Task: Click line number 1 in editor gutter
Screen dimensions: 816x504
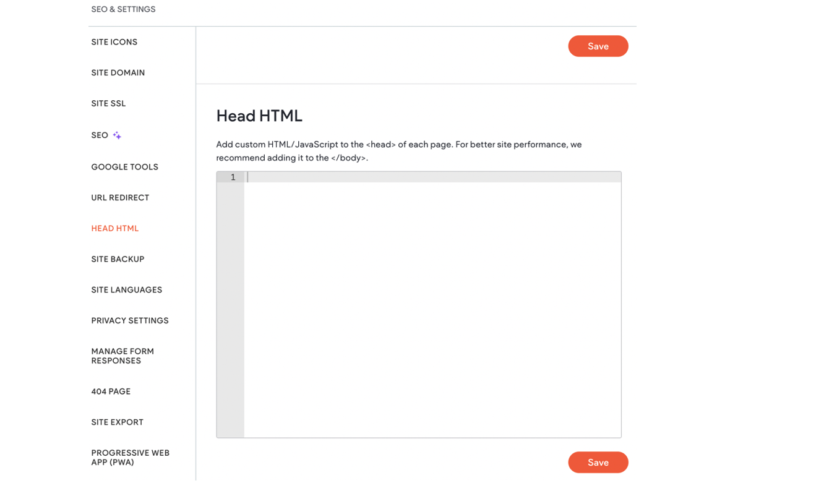Action: 233,177
